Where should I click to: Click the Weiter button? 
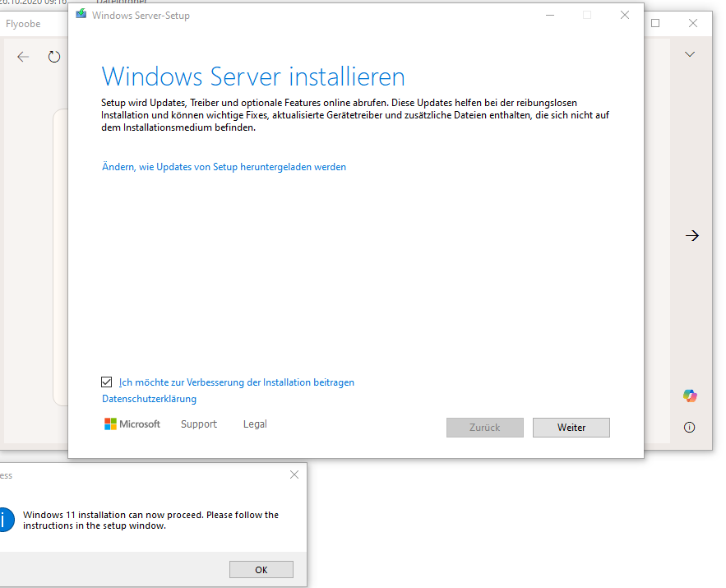point(571,428)
